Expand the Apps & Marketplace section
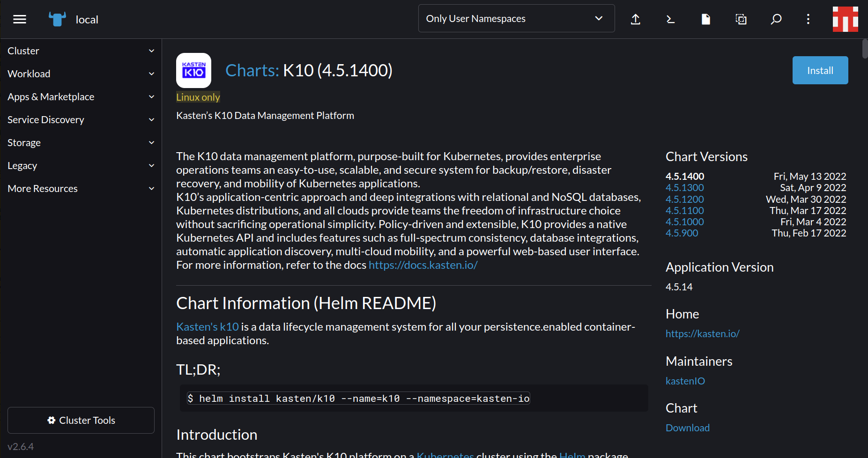The height and width of the screenshot is (458, 868). click(x=81, y=96)
